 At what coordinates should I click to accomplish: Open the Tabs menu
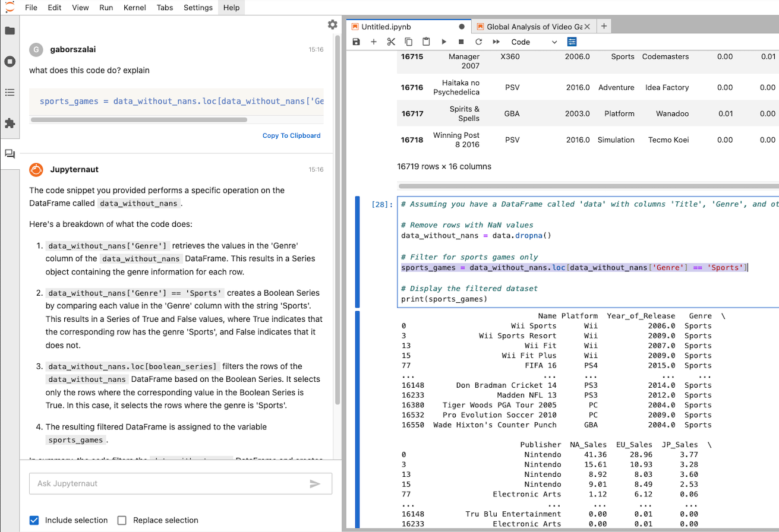click(165, 8)
